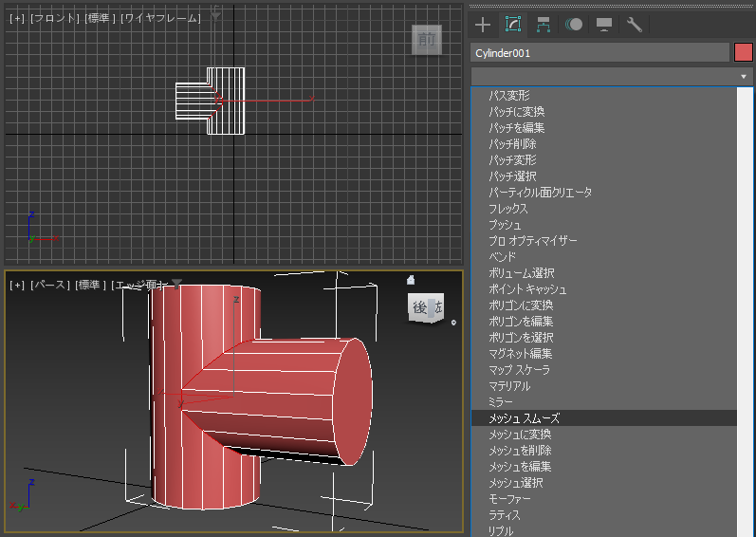Image resolution: width=756 pixels, height=537 pixels.
Task: Select パッチ削除 modifier
Action: pos(603,144)
